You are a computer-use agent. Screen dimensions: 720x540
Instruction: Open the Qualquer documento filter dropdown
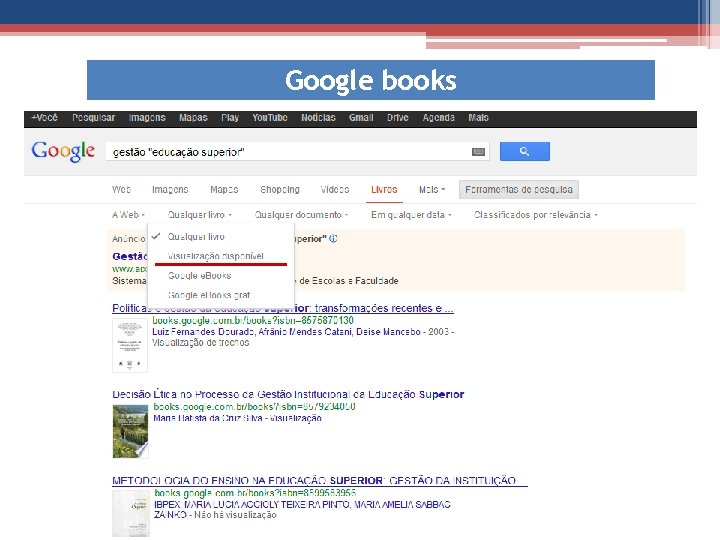click(301, 214)
